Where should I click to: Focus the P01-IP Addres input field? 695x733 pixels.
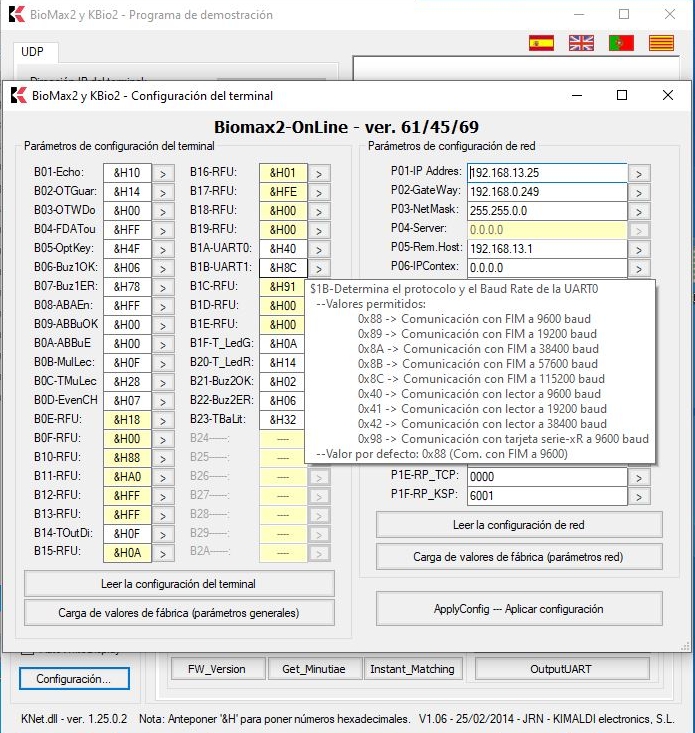(547, 173)
